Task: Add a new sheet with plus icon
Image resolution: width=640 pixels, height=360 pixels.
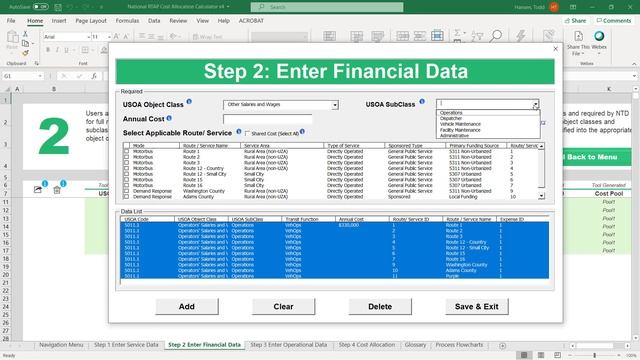Action: coord(502,346)
